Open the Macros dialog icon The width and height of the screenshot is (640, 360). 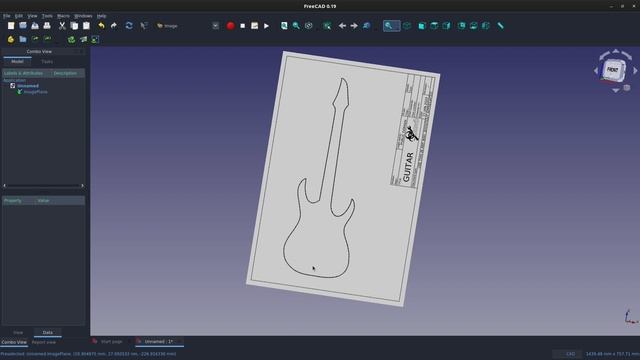pos(254,26)
